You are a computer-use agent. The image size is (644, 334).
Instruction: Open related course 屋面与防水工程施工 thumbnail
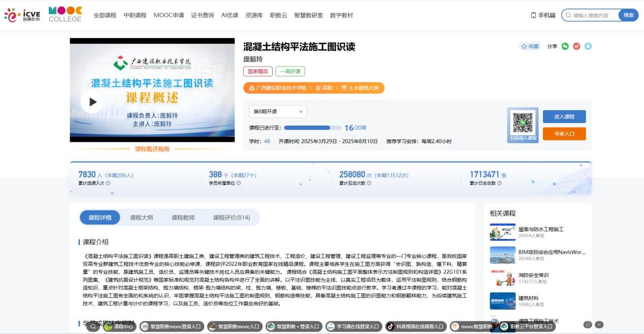click(x=502, y=232)
